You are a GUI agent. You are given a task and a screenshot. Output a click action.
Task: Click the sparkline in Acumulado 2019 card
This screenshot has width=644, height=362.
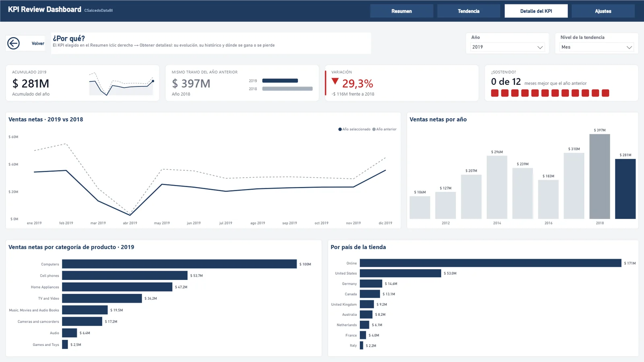coord(122,84)
